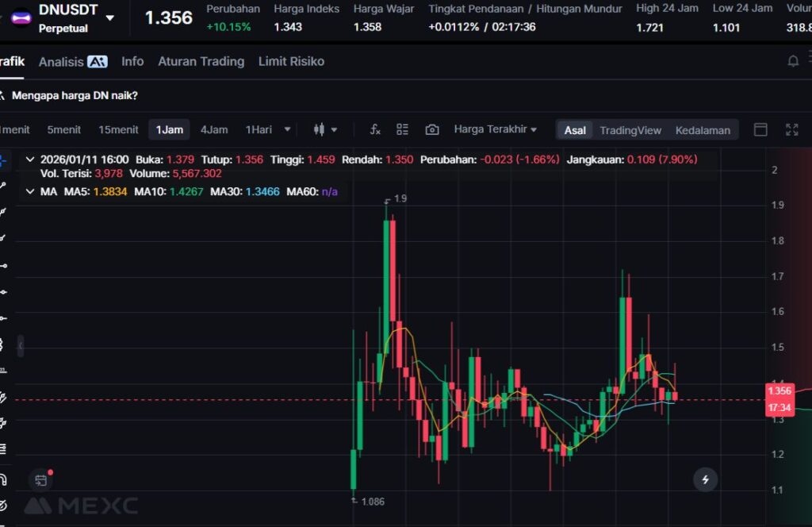
Task: Go to the Aturan Trading tab
Action: [201, 61]
